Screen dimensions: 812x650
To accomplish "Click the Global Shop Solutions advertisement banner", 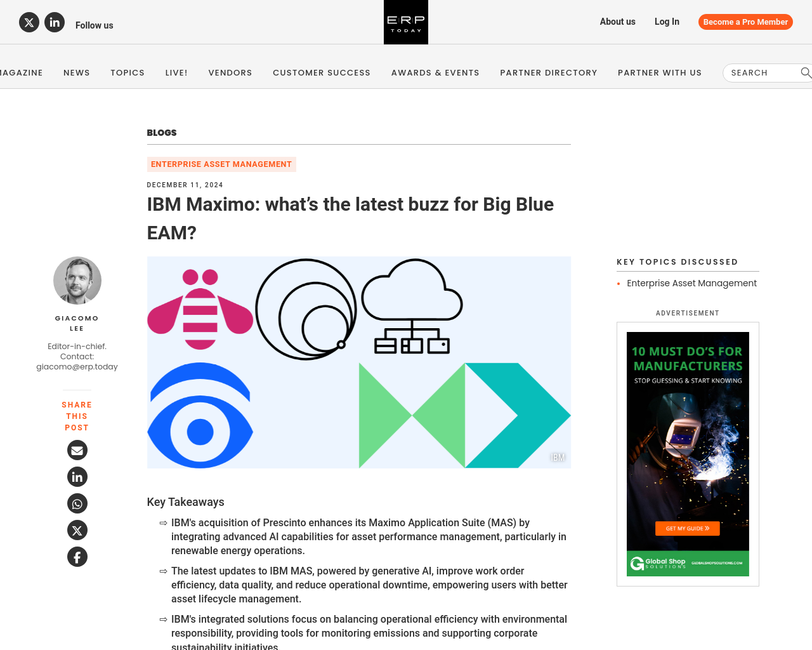I will click(x=688, y=454).
